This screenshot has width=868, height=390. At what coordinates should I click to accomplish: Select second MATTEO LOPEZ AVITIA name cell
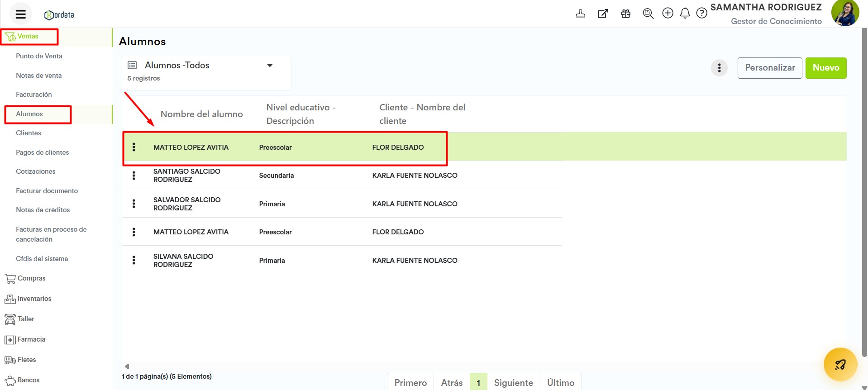191,232
